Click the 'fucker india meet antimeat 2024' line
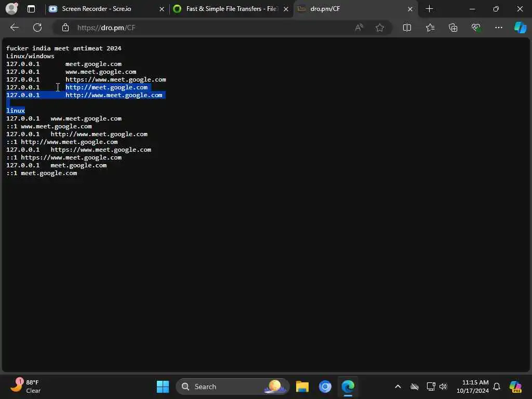Viewport: 532px width, 399px height. pyautogui.click(x=64, y=48)
